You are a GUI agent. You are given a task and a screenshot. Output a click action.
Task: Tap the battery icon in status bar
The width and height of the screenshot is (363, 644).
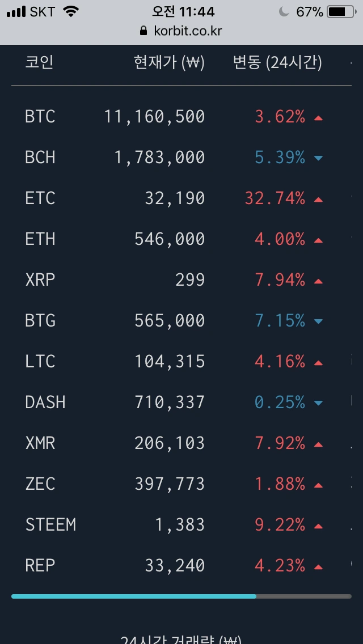pos(341,12)
